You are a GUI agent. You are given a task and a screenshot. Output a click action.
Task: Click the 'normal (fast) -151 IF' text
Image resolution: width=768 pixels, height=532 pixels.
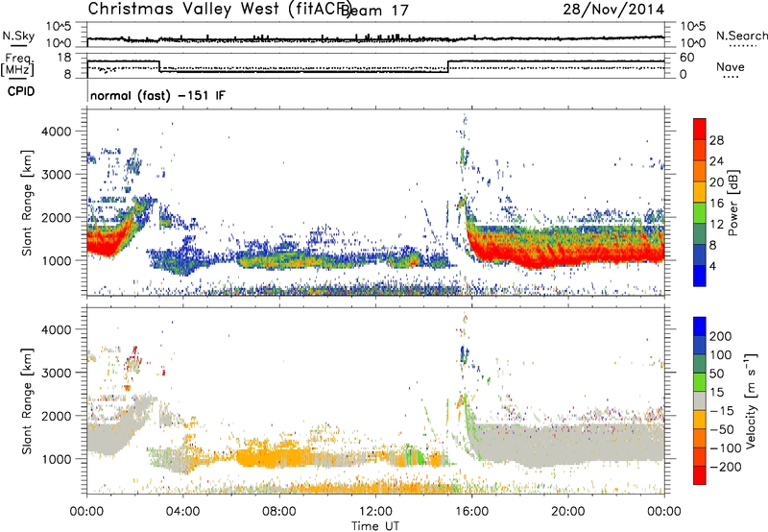pyautogui.click(x=157, y=95)
